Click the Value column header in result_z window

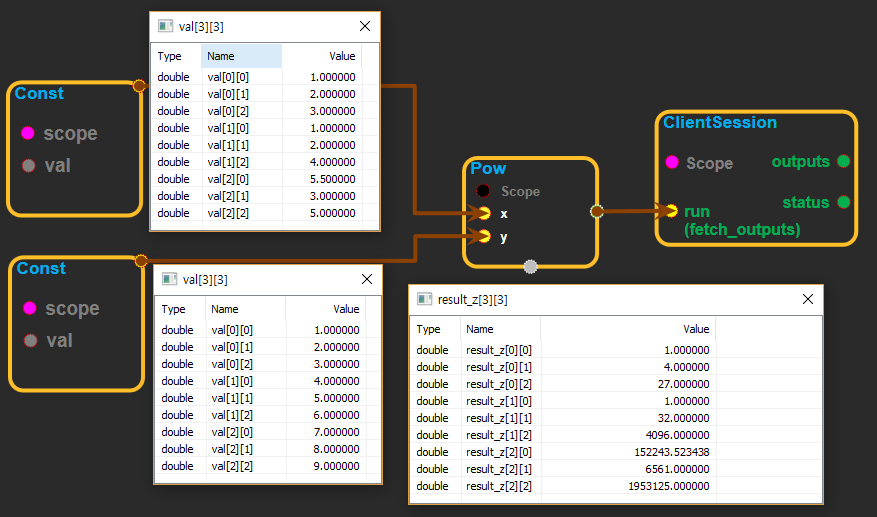tap(695, 329)
